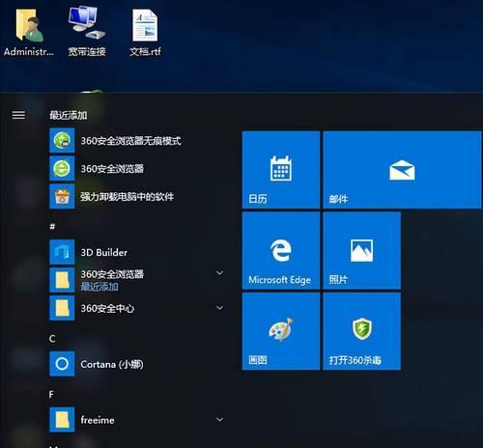Image resolution: width=483 pixels, height=448 pixels.
Task: Expand the Start menu hamburger button
Action: click(x=18, y=115)
